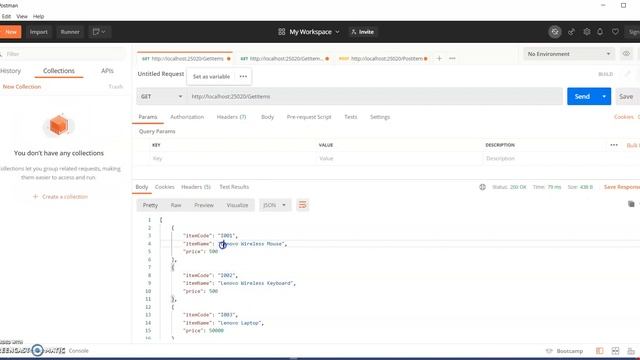Screen dimensions: 640x360
Task: Select the Preview response view
Action: pos(204,205)
